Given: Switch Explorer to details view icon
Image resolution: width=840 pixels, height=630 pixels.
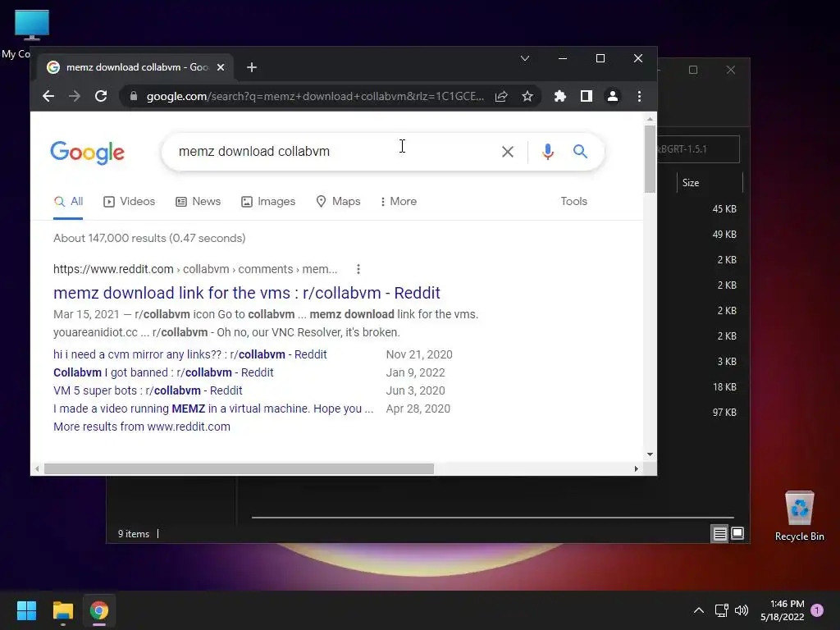Looking at the screenshot, I should (719, 533).
